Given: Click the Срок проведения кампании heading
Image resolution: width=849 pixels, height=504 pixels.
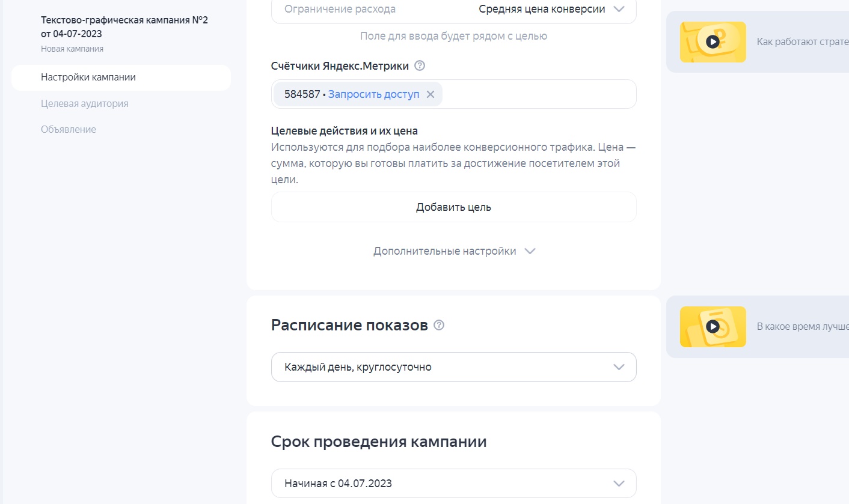Looking at the screenshot, I should click(x=379, y=442).
